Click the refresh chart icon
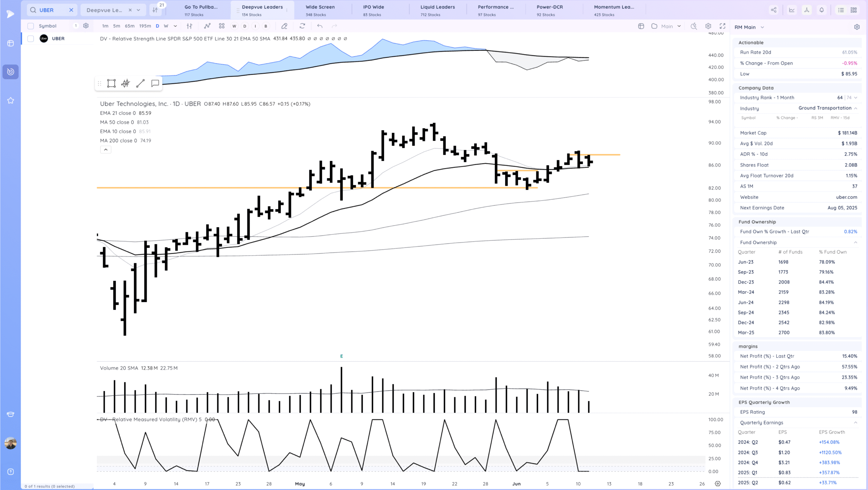This screenshot has height=490, width=868. point(302,26)
